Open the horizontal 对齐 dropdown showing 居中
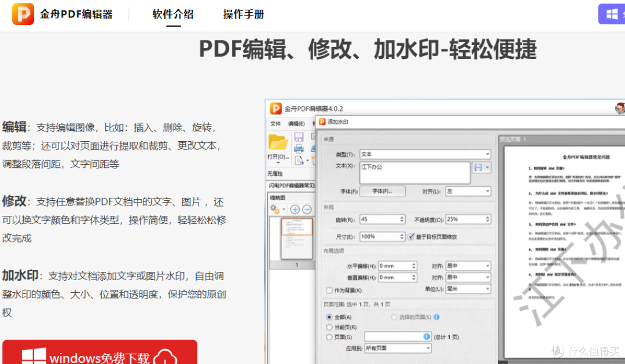 [x=468, y=266]
